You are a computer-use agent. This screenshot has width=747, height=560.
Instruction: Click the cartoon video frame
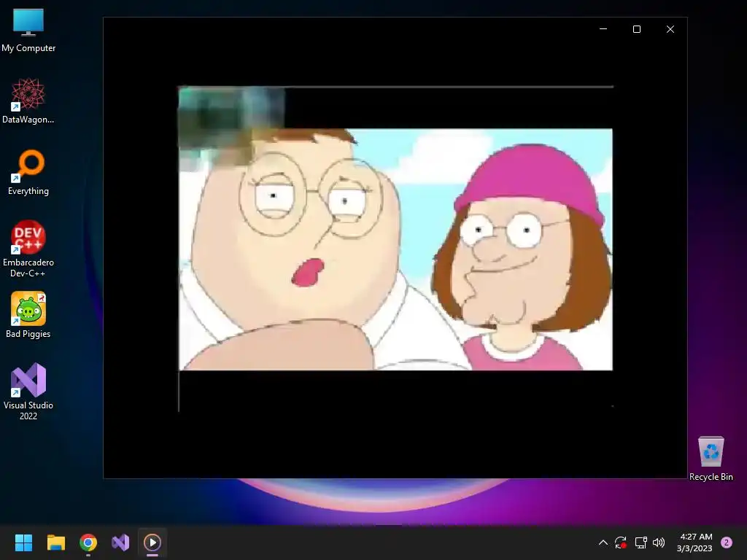(x=395, y=249)
